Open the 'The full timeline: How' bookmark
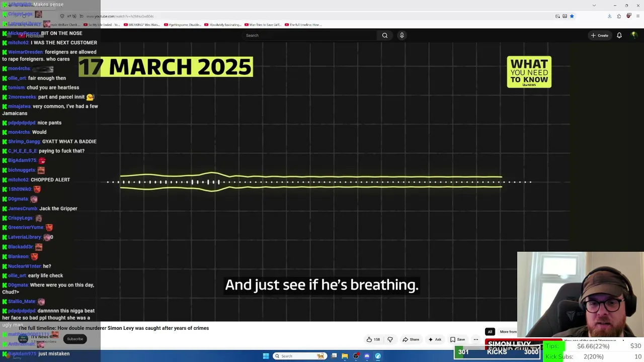Image resolution: width=644 pixels, height=362 pixels. click(x=303, y=25)
